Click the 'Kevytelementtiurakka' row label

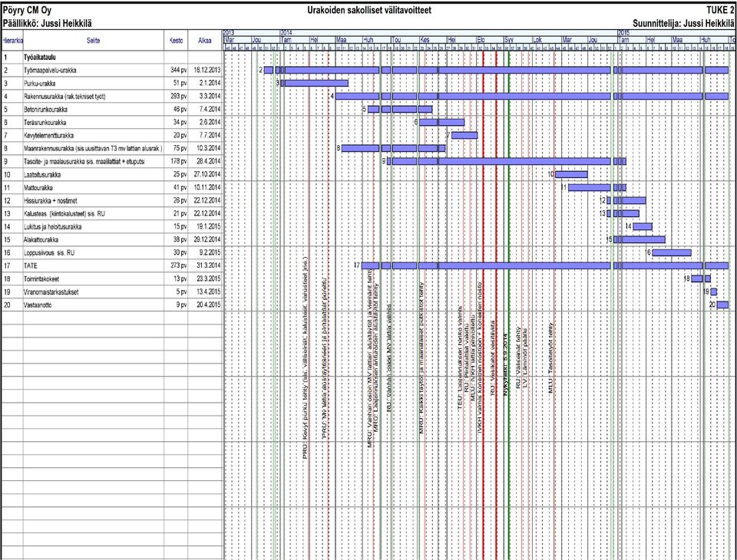pos(48,135)
